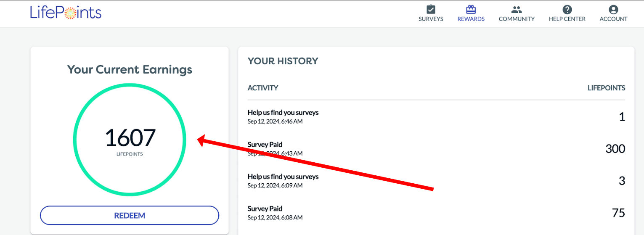644x235 pixels.
Task: Click the 1 point value in first row
Action: pyautogui.click(x=622, y=117)
